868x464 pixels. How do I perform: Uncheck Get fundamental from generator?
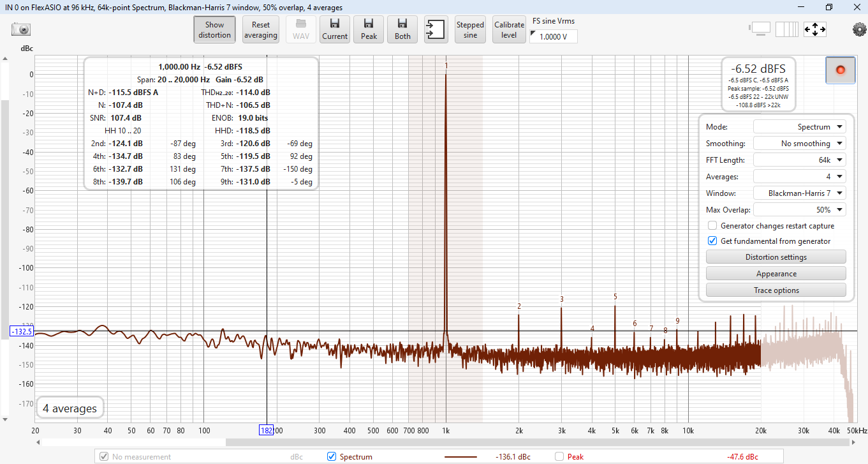(712, 241)
